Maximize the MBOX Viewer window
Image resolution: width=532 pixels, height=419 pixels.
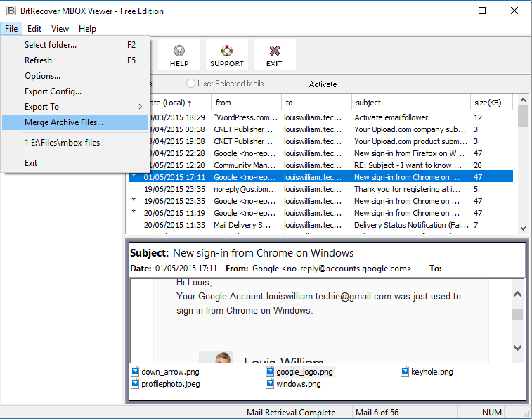[482, 11]
